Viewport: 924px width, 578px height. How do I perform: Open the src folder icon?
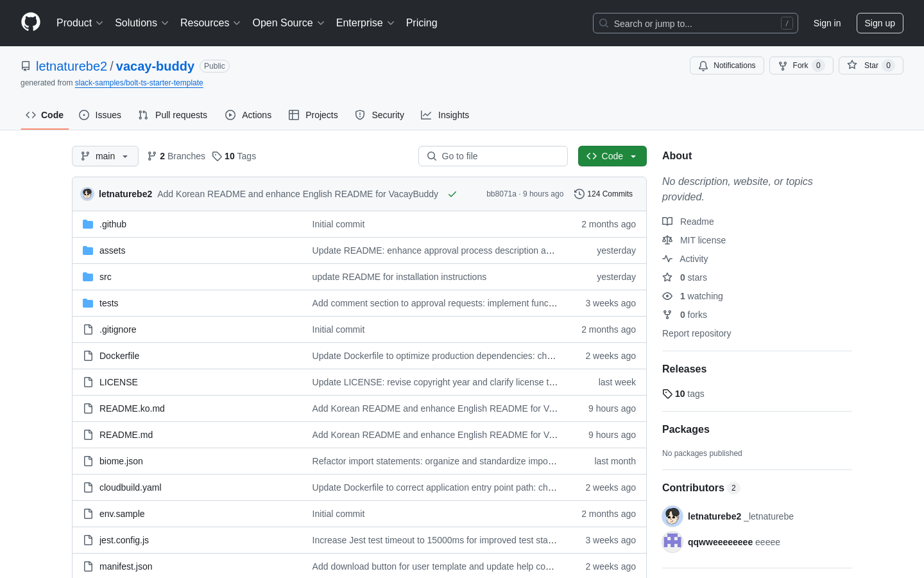coord(88,277)
